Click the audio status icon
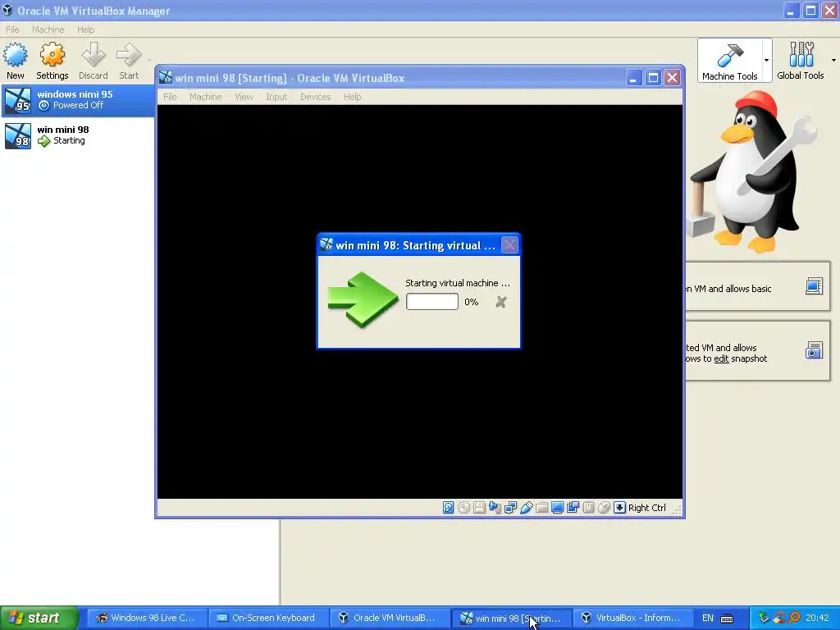 pyautogui.click(x=495, y=508)
